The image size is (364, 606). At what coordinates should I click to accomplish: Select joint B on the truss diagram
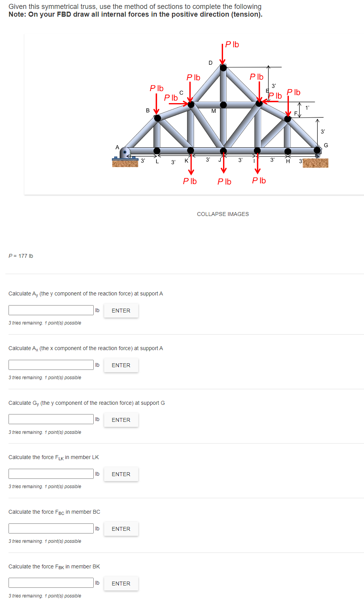point(157,117)
